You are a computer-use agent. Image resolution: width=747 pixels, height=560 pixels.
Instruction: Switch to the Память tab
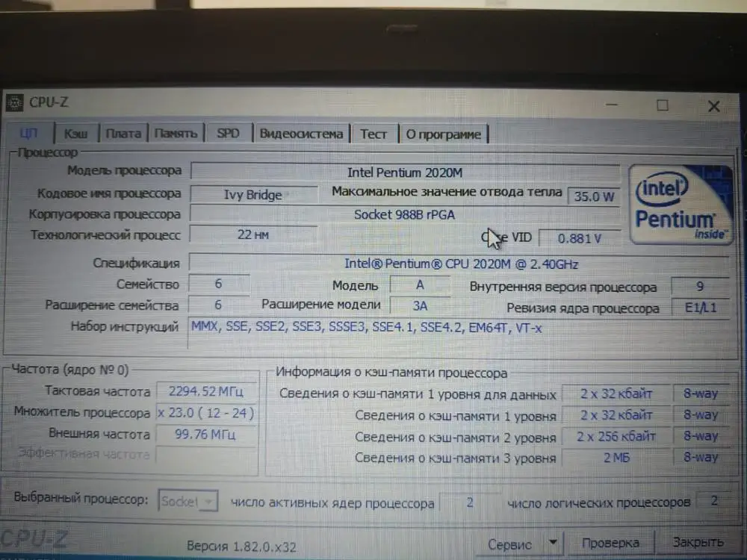[x=176, y=134]
